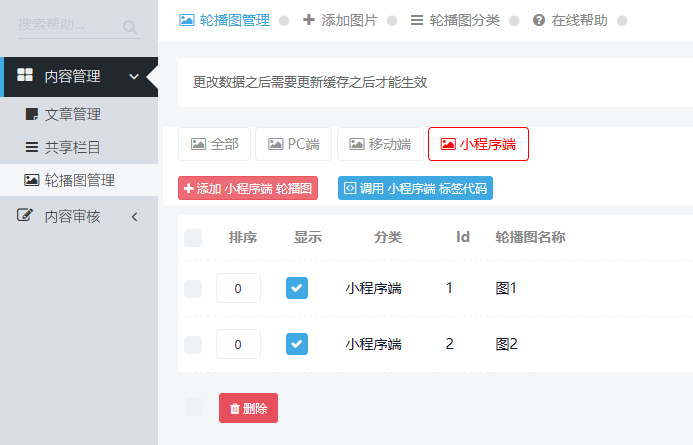
Task: Switch to the top 轮播图管理 tab
Action: (225, 20)
